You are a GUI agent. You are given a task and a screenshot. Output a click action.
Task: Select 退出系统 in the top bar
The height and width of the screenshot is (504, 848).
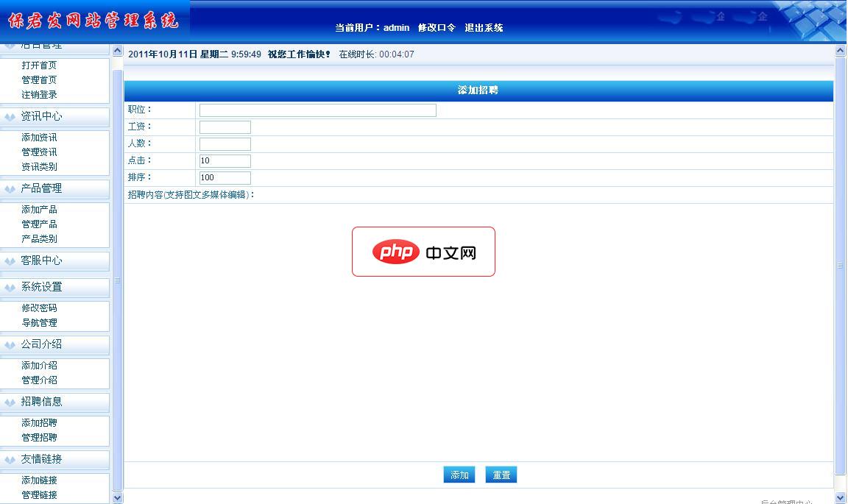tap(485, 27)
